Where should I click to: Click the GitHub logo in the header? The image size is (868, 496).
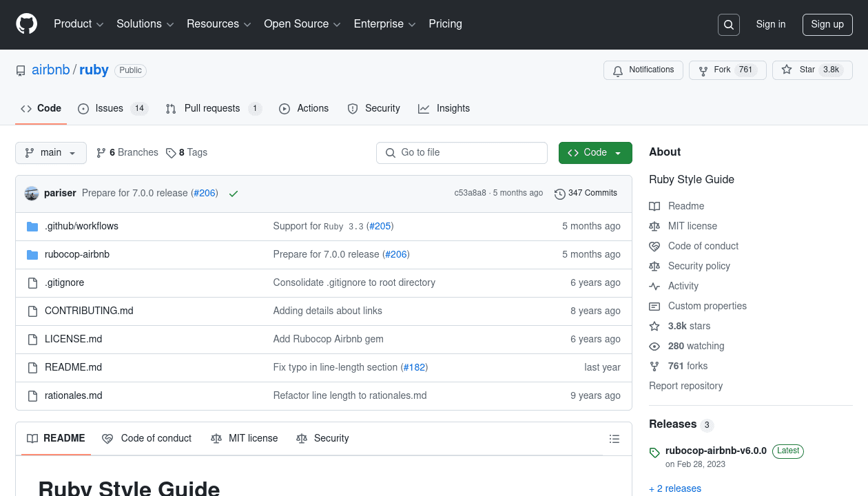[x=26, y=24]
